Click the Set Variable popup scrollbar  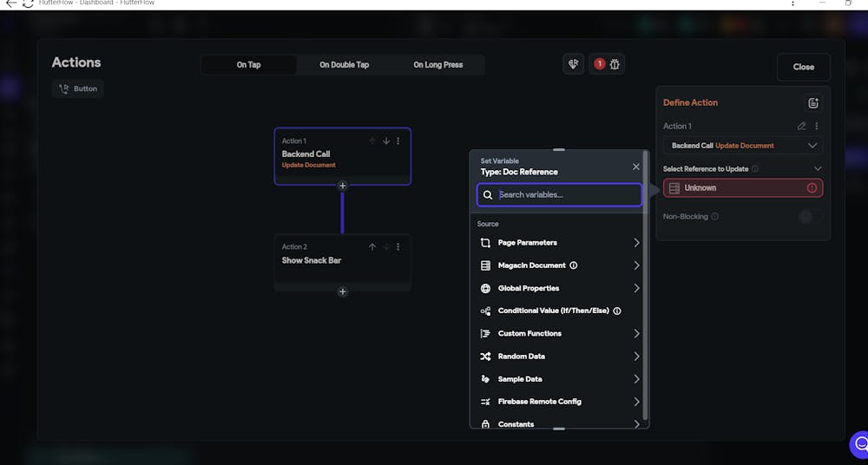(x=645, y=285)
